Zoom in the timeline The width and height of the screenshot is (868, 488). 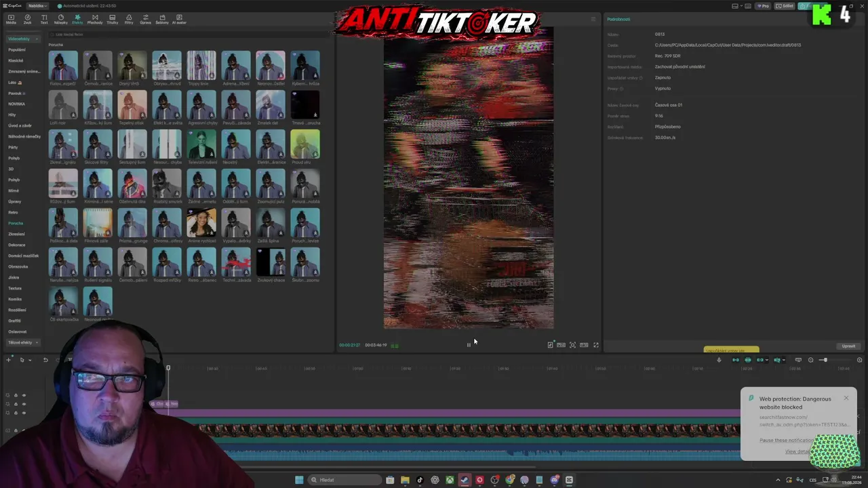[860, 360]
